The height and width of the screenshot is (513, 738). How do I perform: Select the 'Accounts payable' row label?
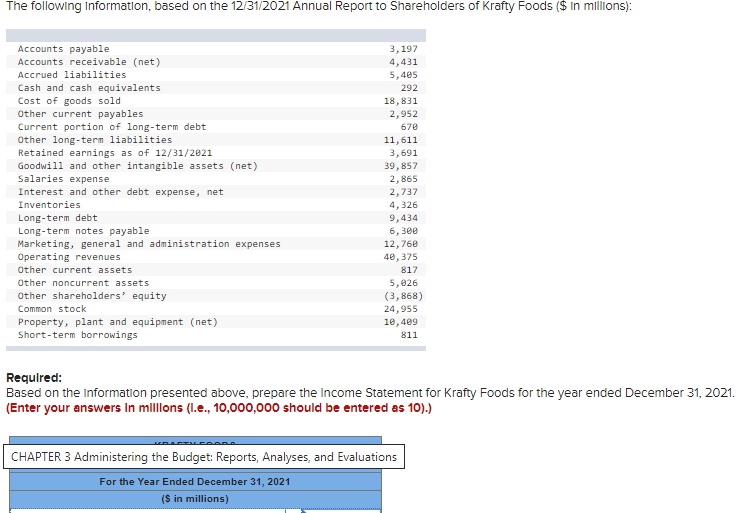(x=64, y=49)
